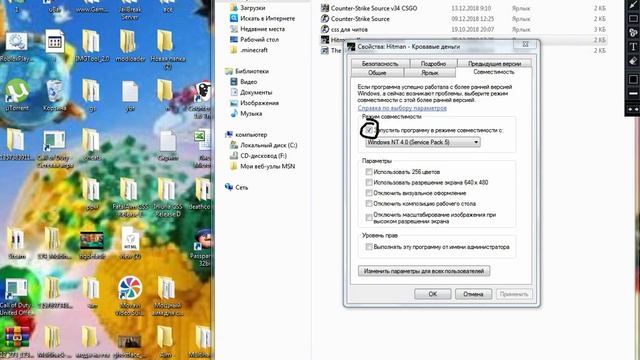Select Counter-Strike Source file row

[x=463, y=18]
